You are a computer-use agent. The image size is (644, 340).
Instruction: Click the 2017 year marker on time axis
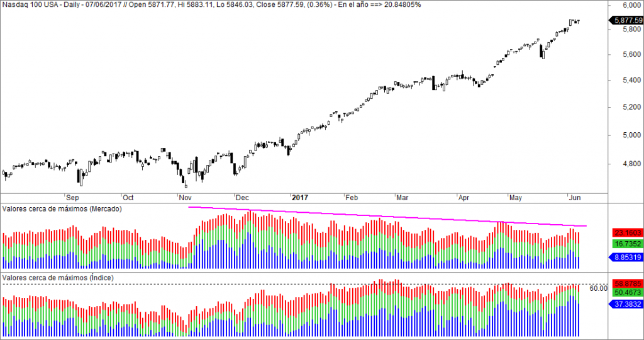(299, 196)
